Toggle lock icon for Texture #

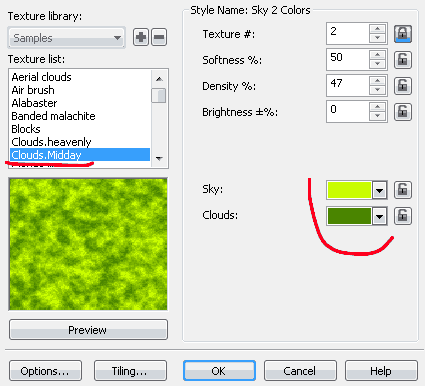pos(403,34)
